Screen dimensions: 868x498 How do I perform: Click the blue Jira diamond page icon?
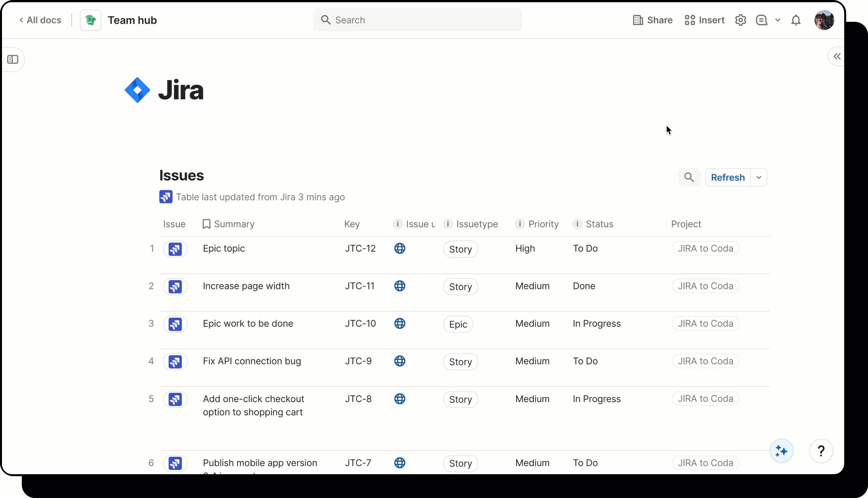138,90
